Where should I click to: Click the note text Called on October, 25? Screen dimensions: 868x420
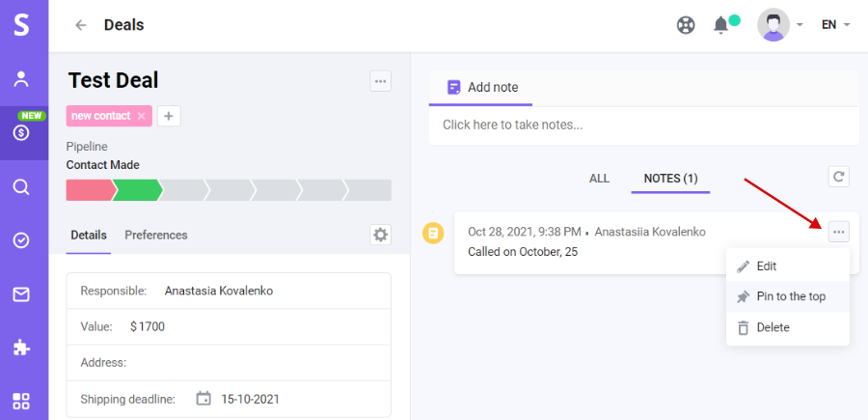523,252
